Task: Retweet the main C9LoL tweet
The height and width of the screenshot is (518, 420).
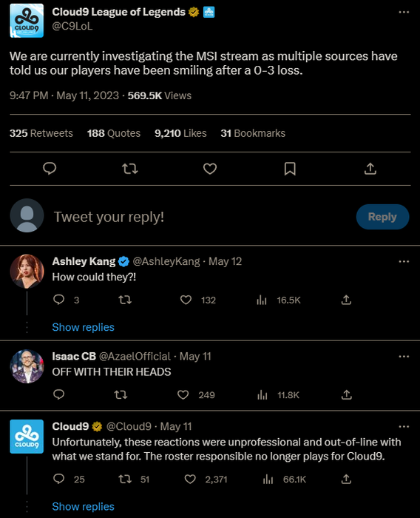Action: point(129,169)
